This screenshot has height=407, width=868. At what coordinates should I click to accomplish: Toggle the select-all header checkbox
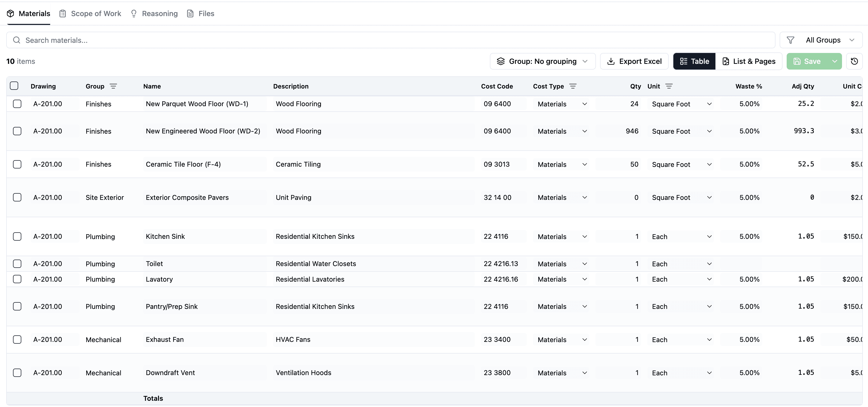tap(14, 86)
